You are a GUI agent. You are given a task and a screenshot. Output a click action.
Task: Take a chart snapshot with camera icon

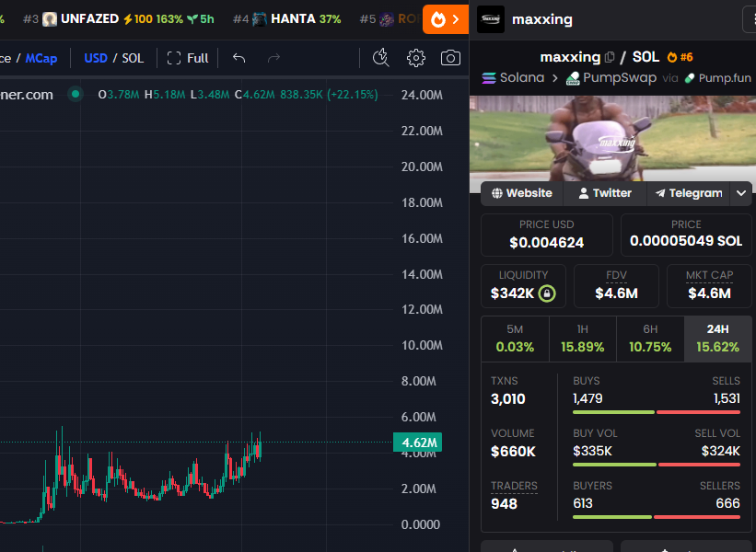point(450,58)
